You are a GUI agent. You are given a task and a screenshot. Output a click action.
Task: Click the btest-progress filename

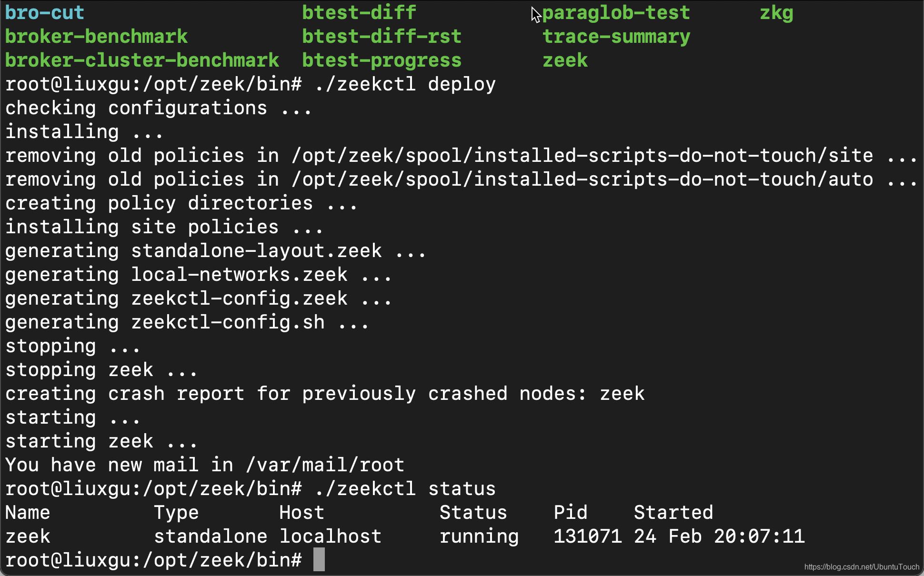(382, 60)
